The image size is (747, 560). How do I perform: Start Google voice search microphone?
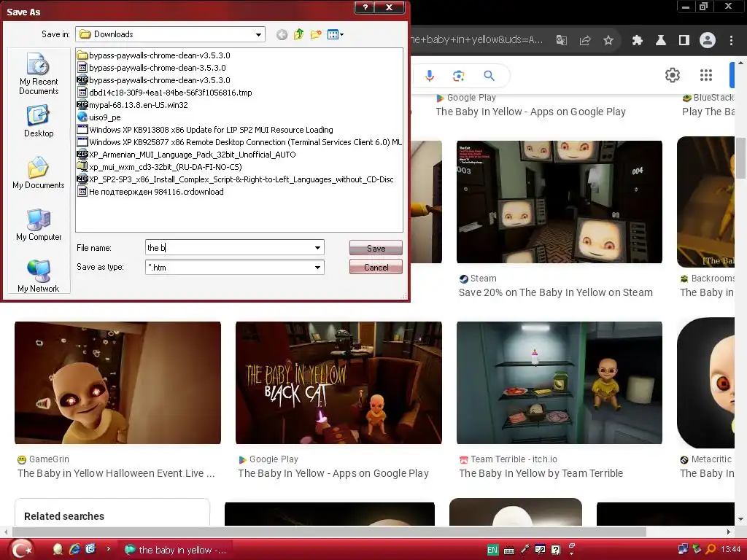click(x=430, y=75)
